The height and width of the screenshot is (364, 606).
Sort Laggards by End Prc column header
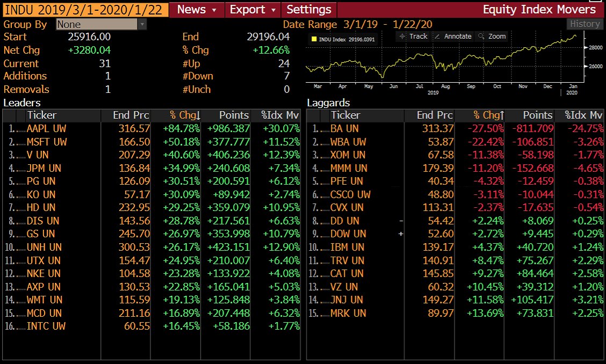[x=429, y=115]
